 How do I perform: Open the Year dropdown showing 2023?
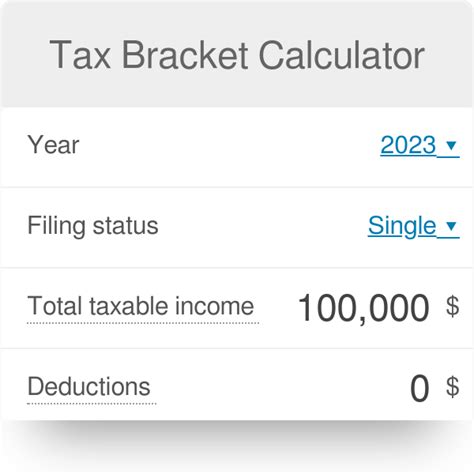[420, 145]
